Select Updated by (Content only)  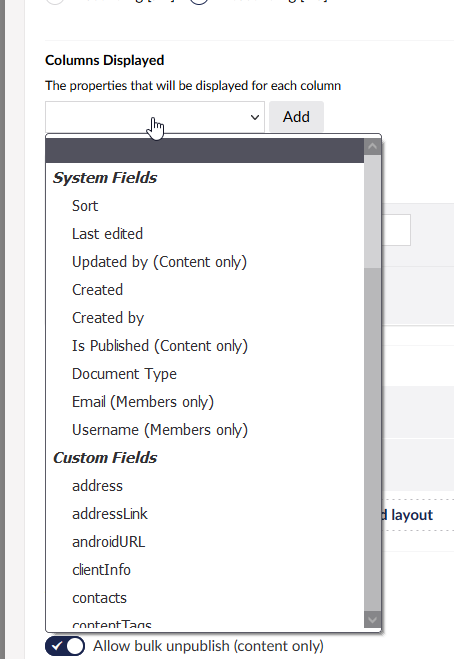coord(205,262)
